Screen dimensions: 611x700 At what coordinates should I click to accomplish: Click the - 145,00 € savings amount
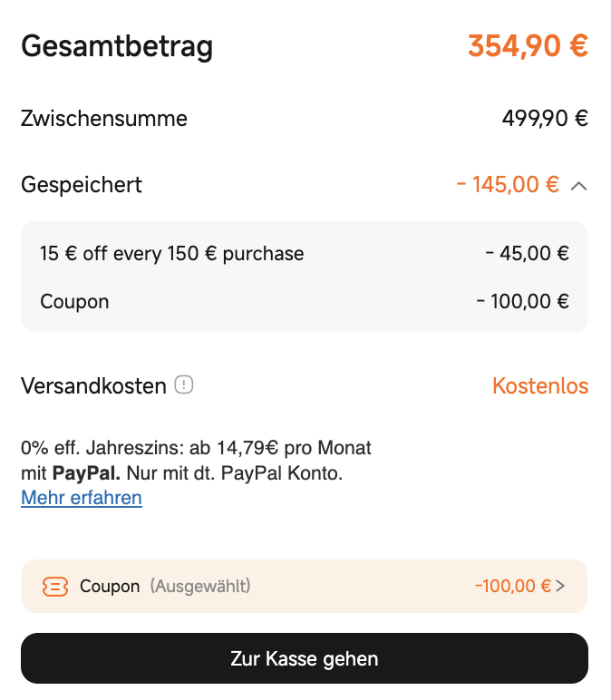tap(508, 184)
